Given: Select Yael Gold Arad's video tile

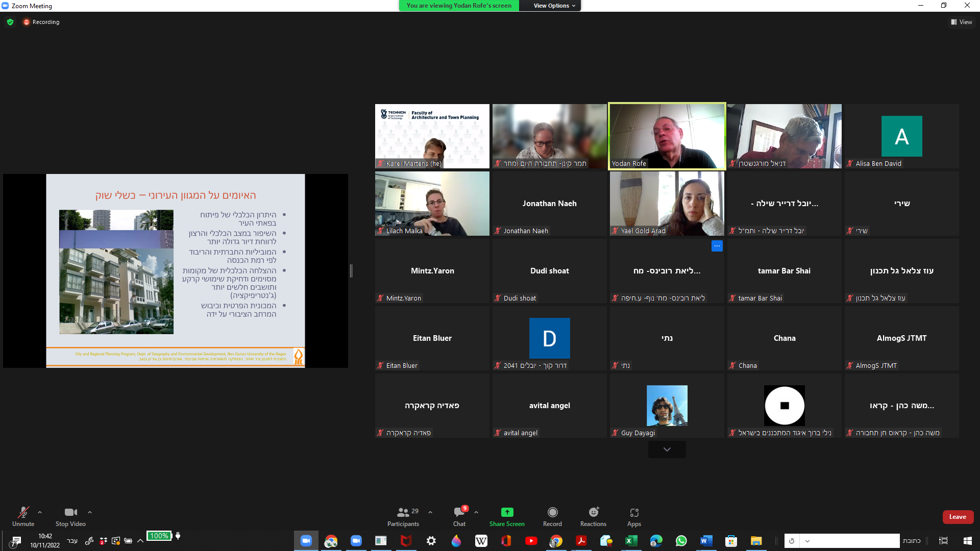Looking at the screenshot, I should coord(667,204).
